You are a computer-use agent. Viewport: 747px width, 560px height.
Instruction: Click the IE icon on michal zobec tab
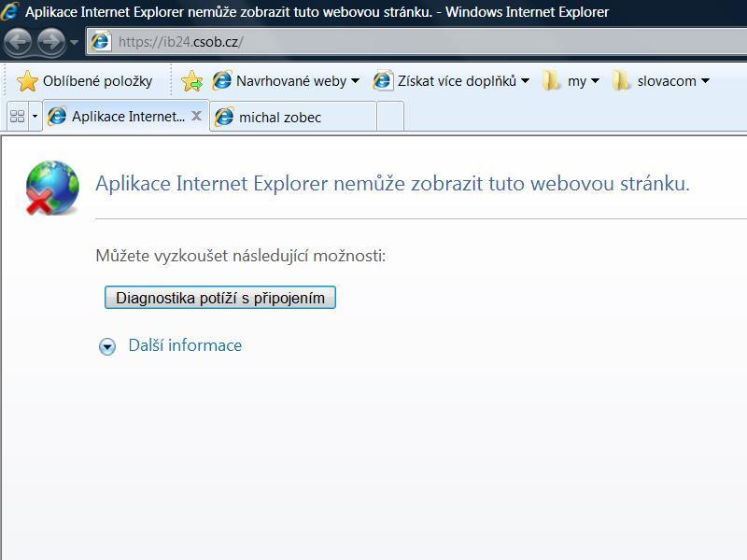click(x=224, y=117)
